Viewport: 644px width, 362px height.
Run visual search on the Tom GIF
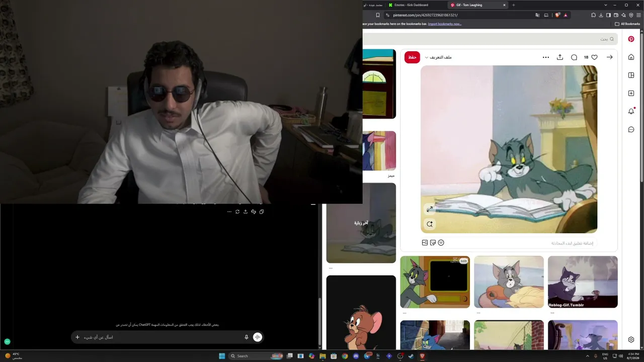(430, 224)
